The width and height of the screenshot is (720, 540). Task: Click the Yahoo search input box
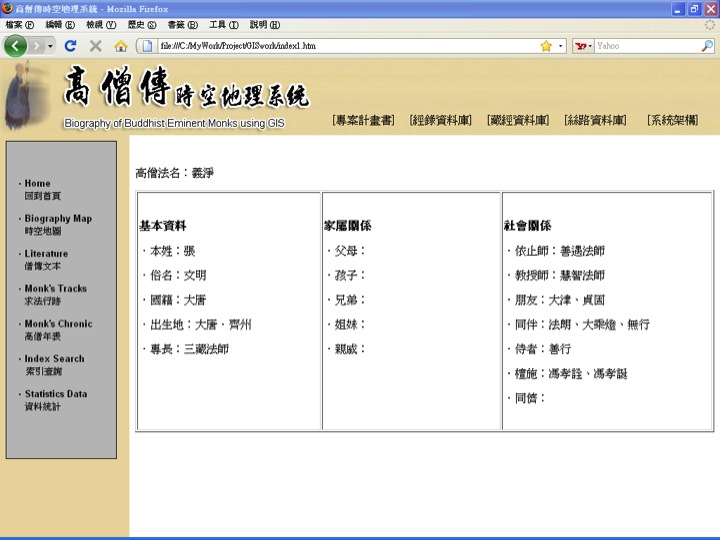pos(647,46)
